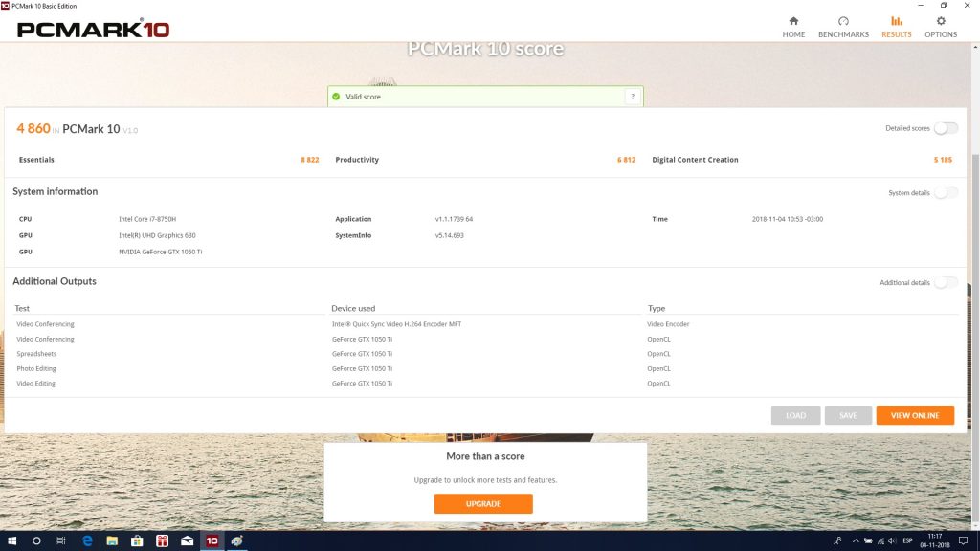Click the Benchmarks gauge icon

click(843, 21)
